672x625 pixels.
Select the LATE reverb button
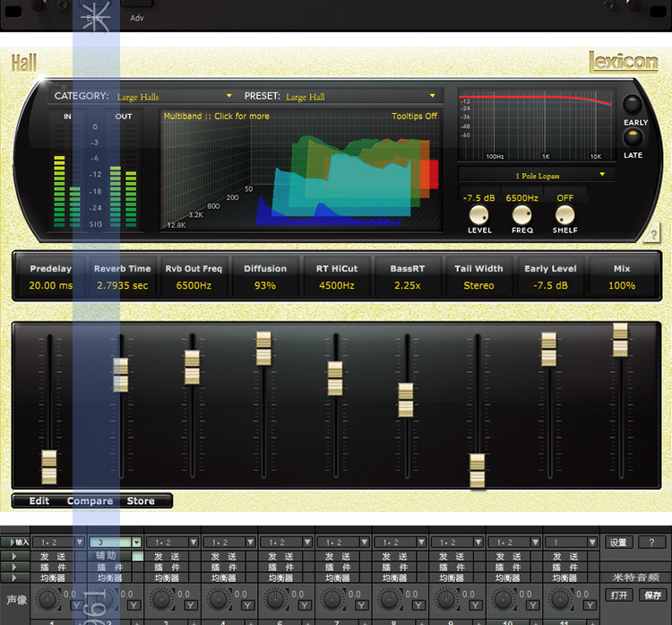pyautogui.click(x=633, y=137)
